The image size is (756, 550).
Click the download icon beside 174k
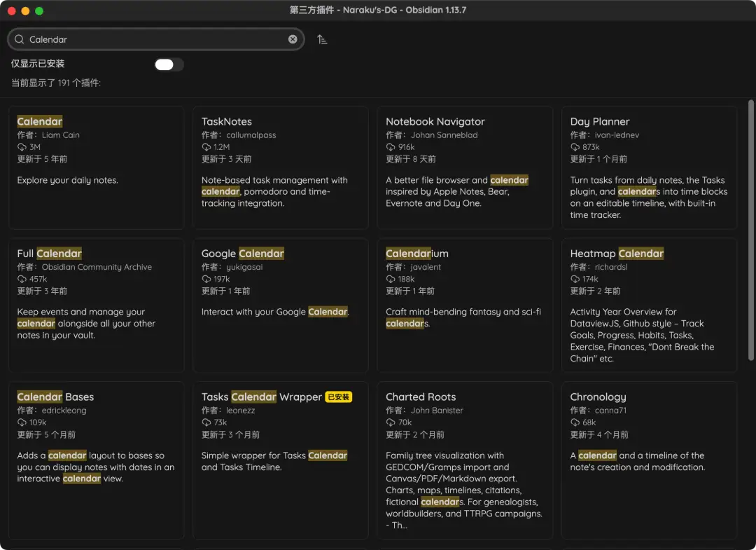click(575, 279)
